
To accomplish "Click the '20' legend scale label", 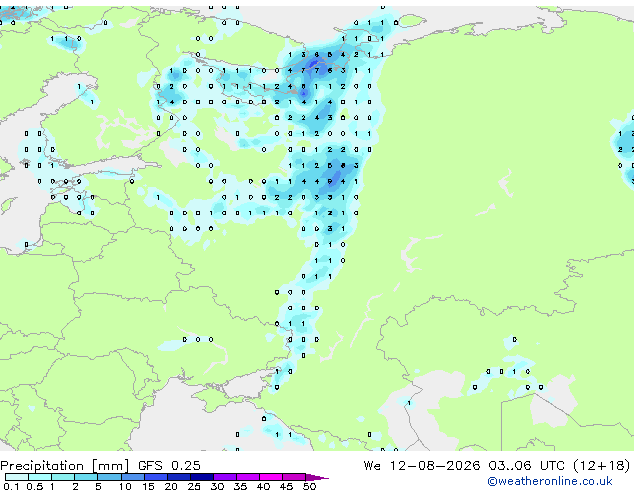I will 171,486.
